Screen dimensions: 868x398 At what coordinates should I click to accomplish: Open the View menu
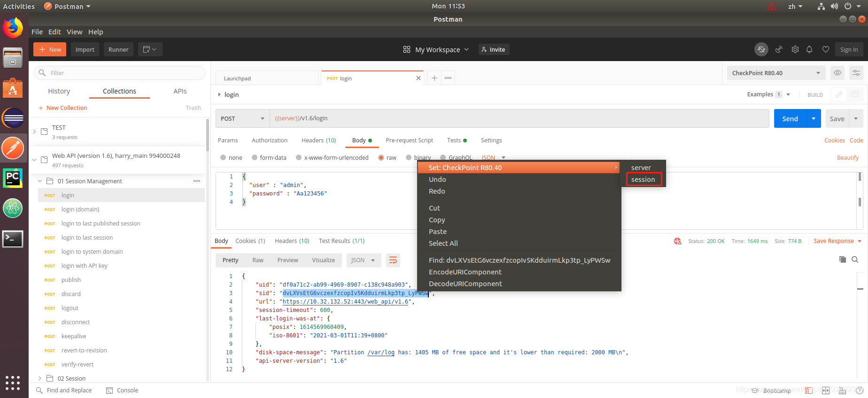(74, 32)
